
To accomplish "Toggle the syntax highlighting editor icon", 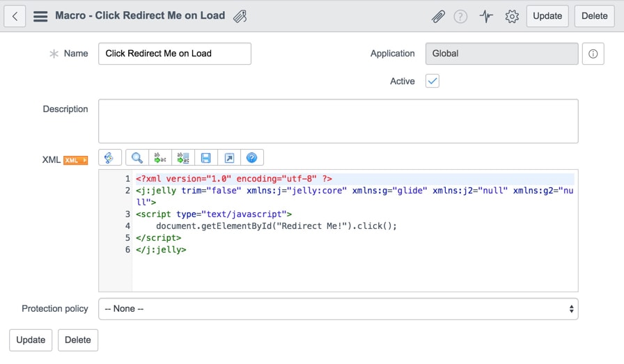I will 110,157.
